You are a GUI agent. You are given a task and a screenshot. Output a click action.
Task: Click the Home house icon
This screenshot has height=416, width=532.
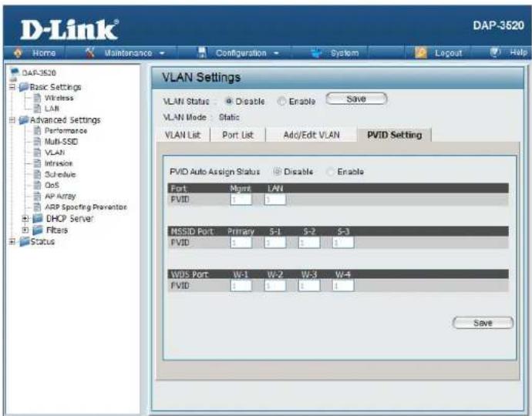click(18, 52)
